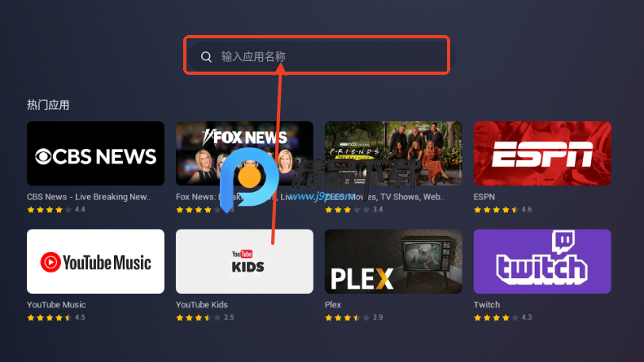Click the CBS News title text
This screenshot has width=644, height=362.
point(89,197)
